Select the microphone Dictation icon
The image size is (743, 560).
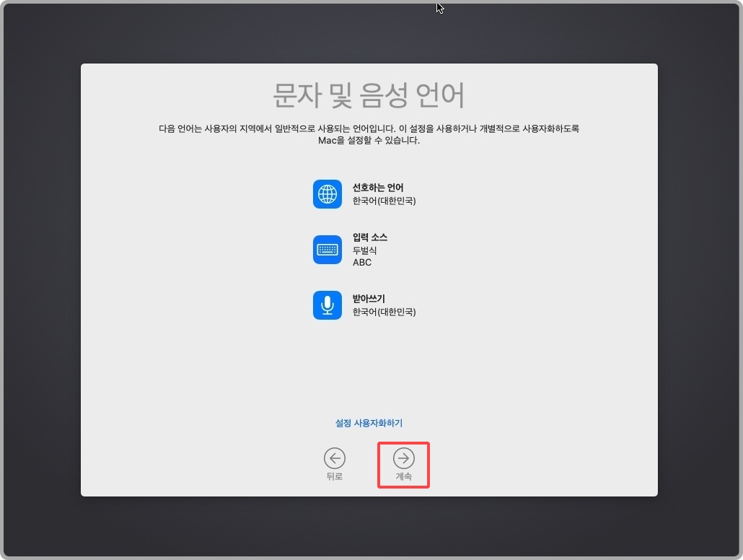(x=327, y=305)
